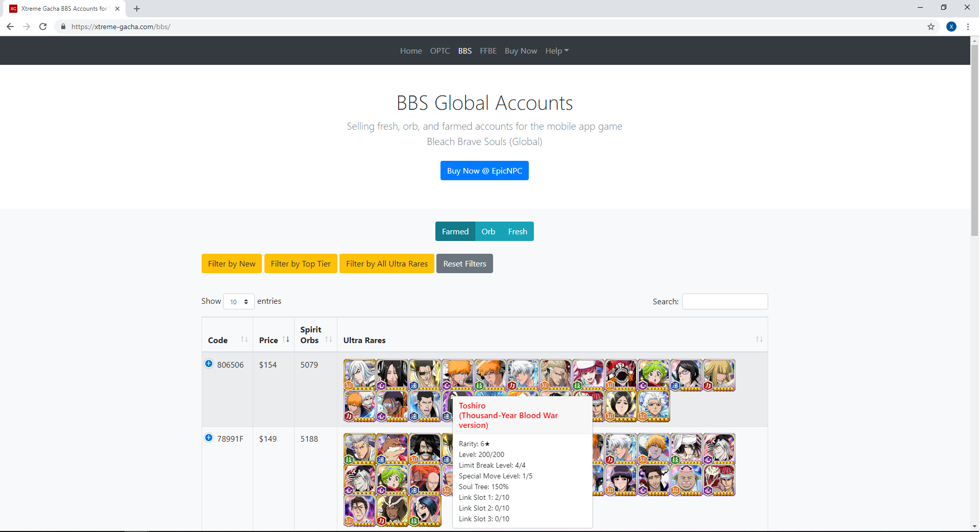
Task: Open the OPTC nav item
Action: [440, 51]
